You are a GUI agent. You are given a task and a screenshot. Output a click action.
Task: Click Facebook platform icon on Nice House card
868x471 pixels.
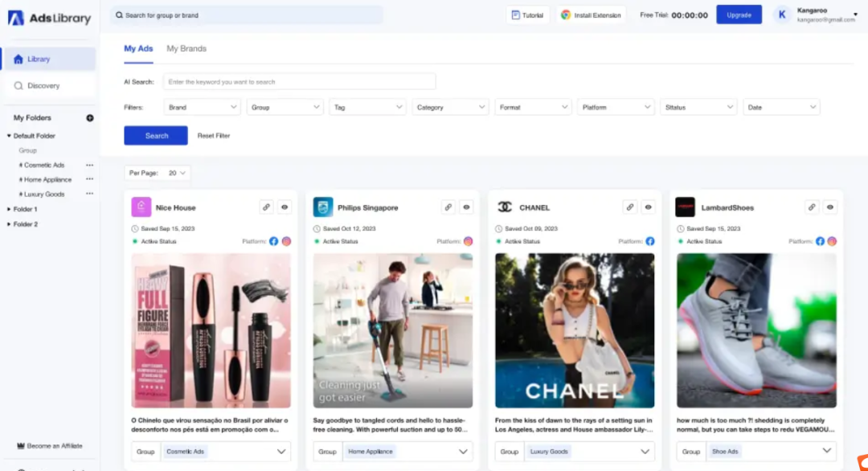273,241
